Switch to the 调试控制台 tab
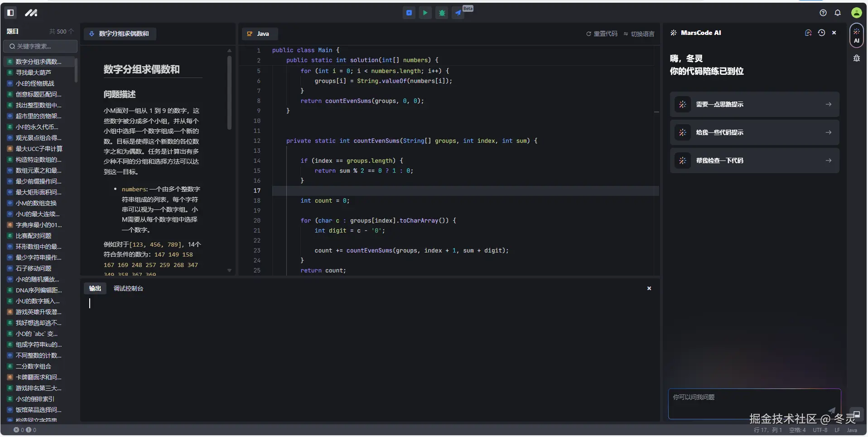Viewport: 868px width, 437px height. pyautogui.click(x=128, y=289)
